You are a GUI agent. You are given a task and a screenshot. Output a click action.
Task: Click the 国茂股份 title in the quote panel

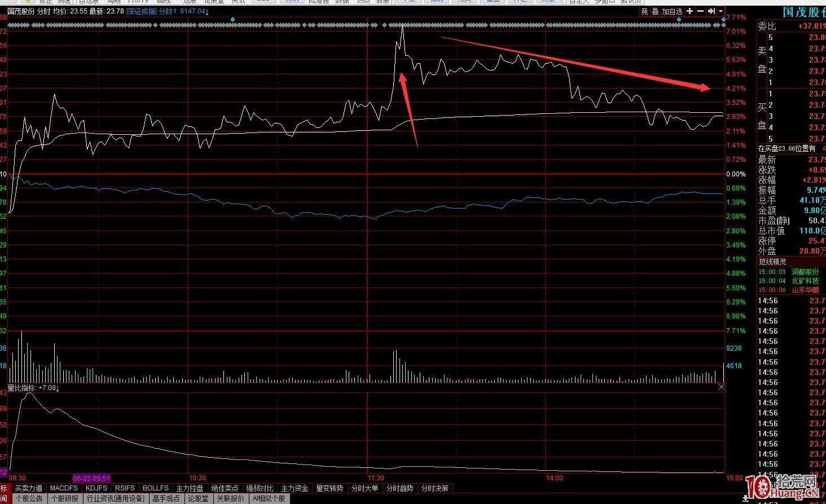804,12
